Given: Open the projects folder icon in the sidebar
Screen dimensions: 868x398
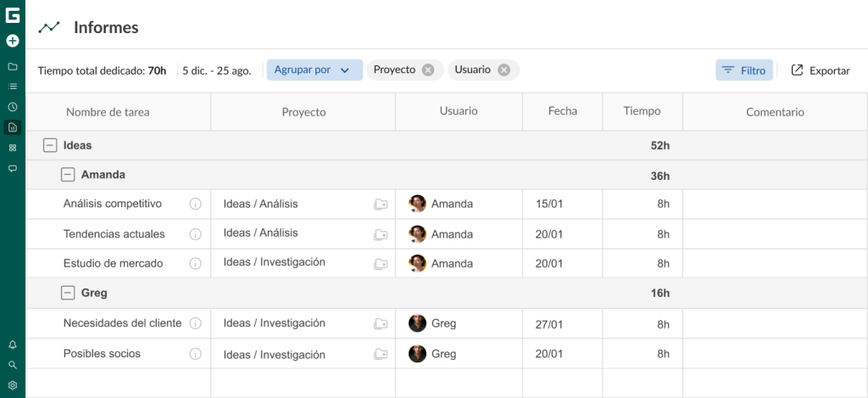Looking at the screenshot, I should click(x=12, y=66).
